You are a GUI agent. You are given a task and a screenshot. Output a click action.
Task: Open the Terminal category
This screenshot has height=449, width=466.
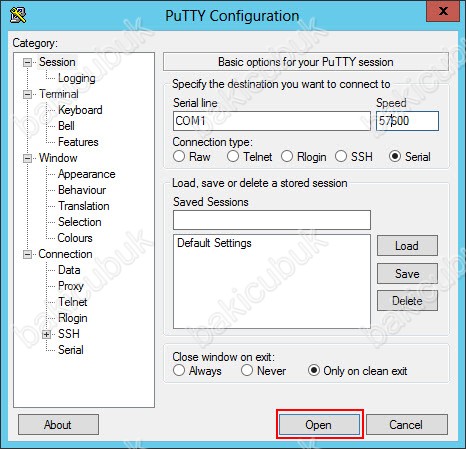point(59,94)
